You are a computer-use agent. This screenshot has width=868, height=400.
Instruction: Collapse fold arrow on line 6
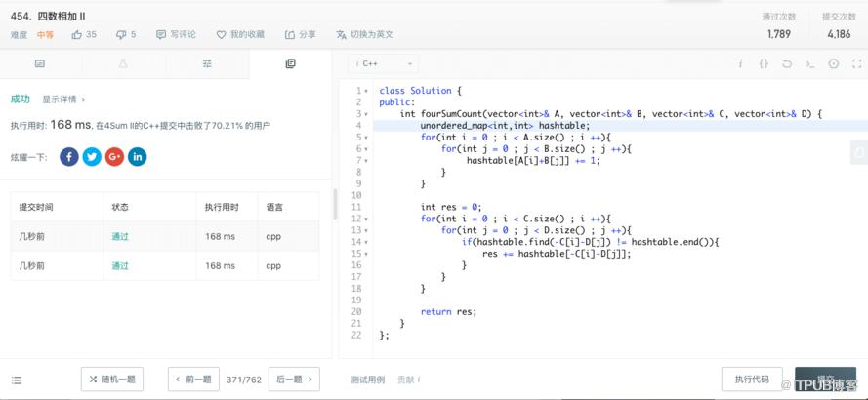click(366, 149)
